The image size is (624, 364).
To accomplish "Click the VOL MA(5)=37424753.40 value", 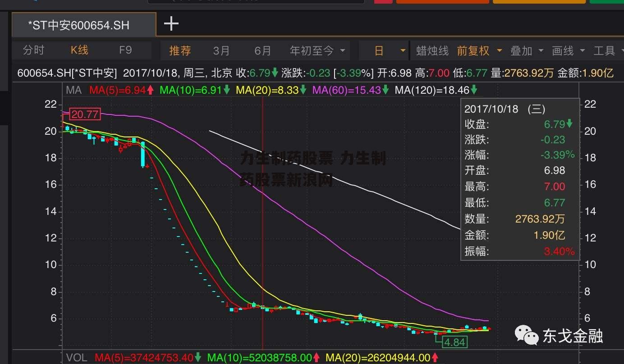I will (148, 358).
